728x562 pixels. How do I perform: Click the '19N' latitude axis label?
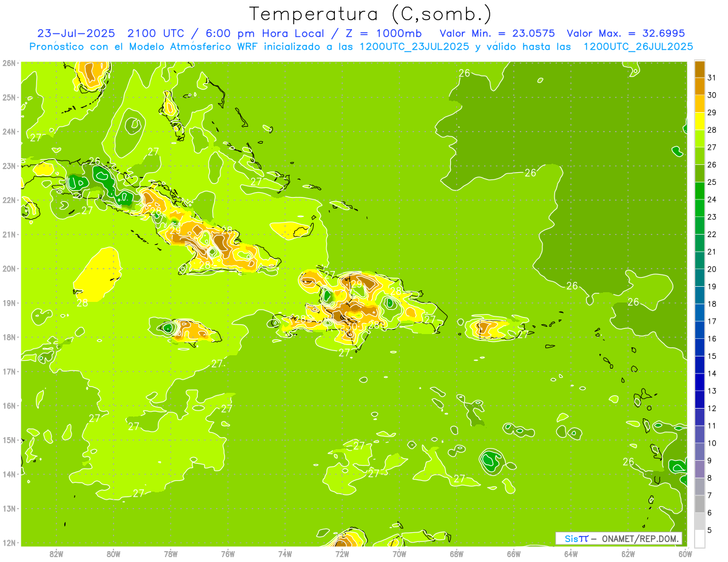[x=9, y=303]
